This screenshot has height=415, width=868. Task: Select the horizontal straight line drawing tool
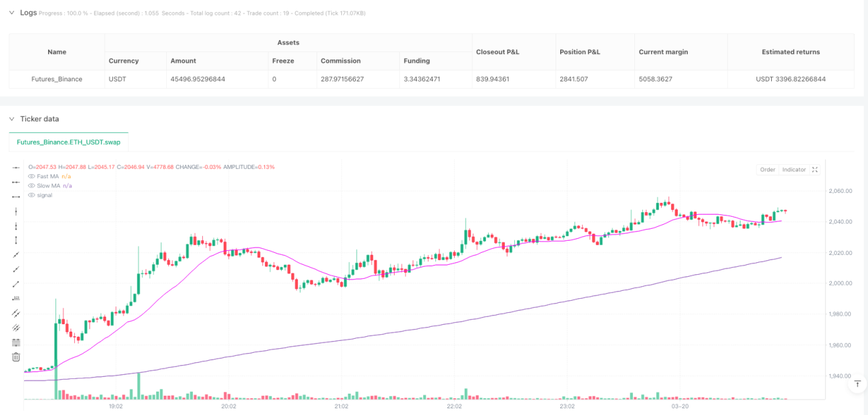16,167
